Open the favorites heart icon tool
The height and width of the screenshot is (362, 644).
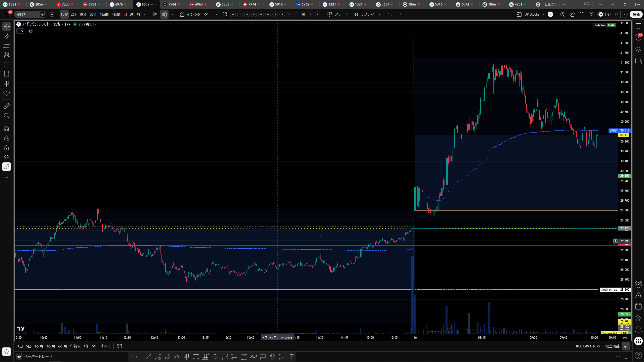pos(7,93)
